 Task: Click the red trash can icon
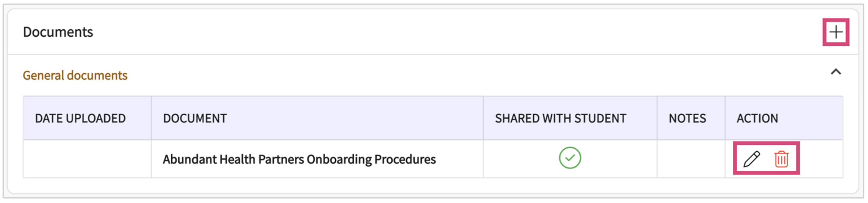[x=781, y=159]
